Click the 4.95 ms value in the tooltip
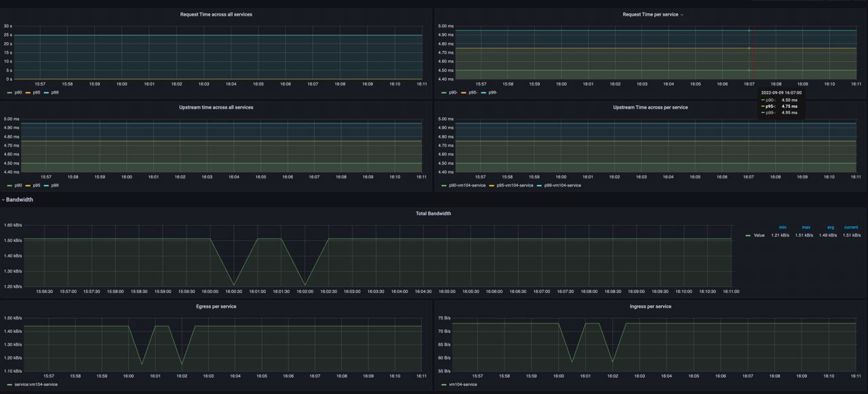 (x=789, y=113)
